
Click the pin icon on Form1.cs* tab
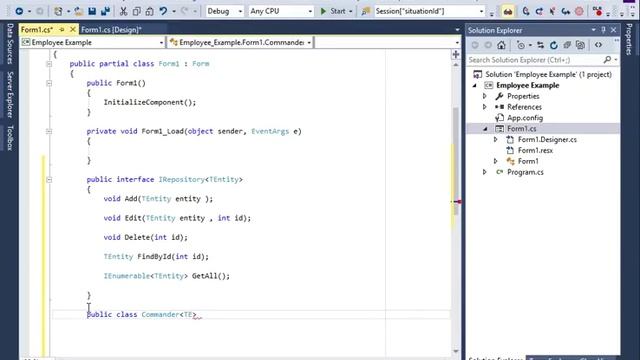coord(62,29)
